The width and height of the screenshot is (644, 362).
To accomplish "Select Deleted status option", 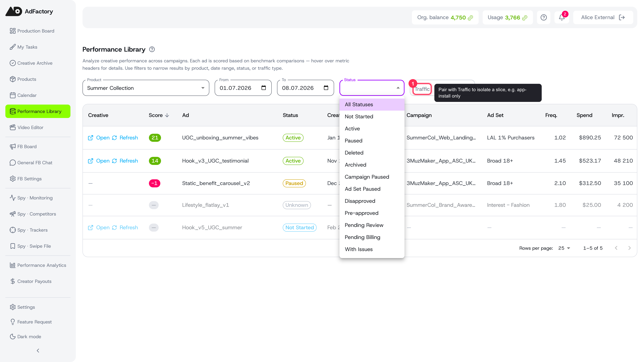I will (x=372, y=153).
